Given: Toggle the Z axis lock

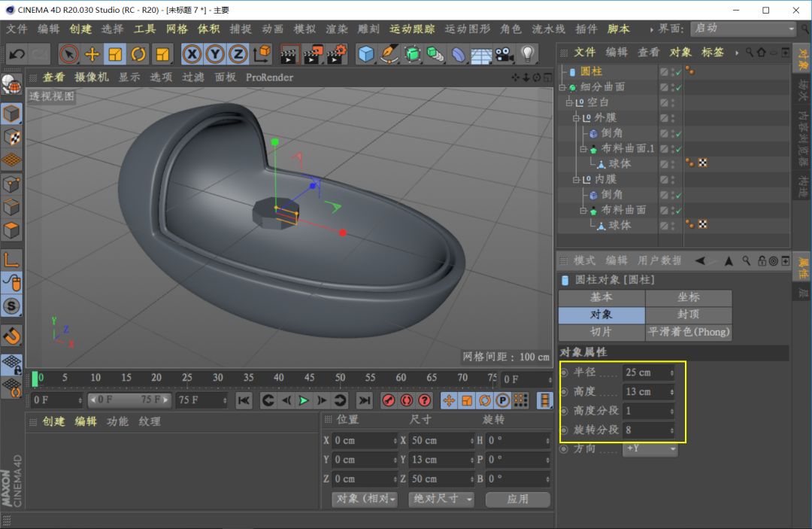Looking at the screenshot, I should (x=238, y=54).
